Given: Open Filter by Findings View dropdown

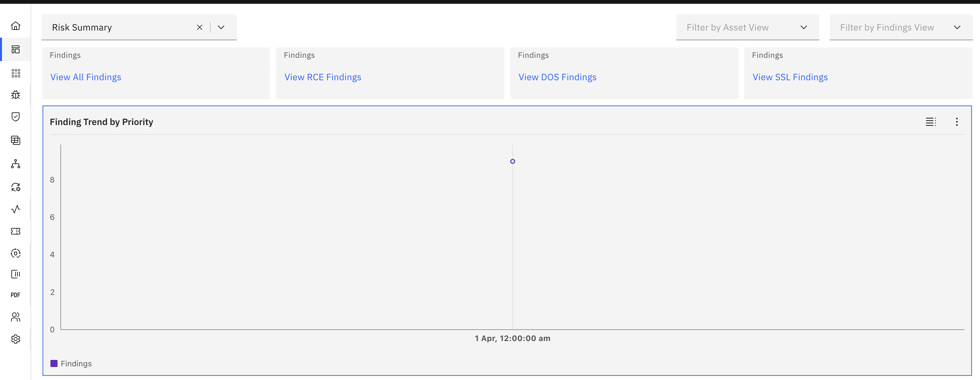Looking at the screenshot, I should 900,27.
